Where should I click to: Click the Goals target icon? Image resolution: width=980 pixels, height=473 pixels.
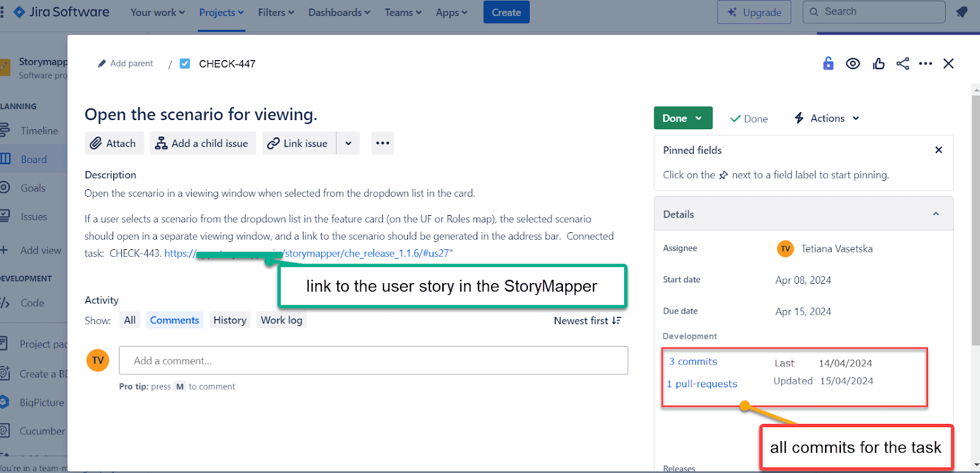point(4,187)
